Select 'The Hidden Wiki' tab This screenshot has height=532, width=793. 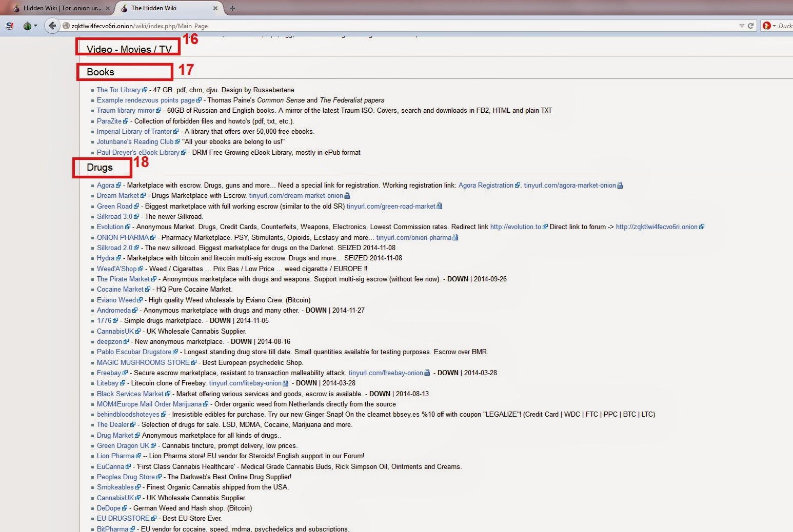click(169, 8)
